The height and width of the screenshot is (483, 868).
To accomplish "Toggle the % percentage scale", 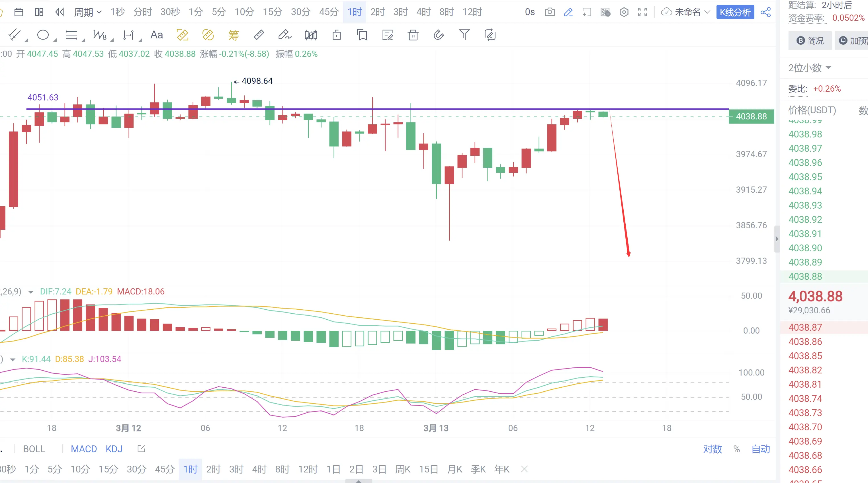I will [737, 449].
